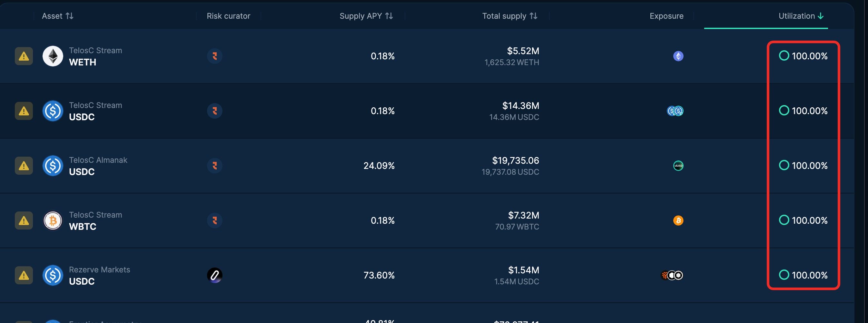Click the Risk curator column header
This screenshot has height=323, width=868.
(x=228, y=16)
